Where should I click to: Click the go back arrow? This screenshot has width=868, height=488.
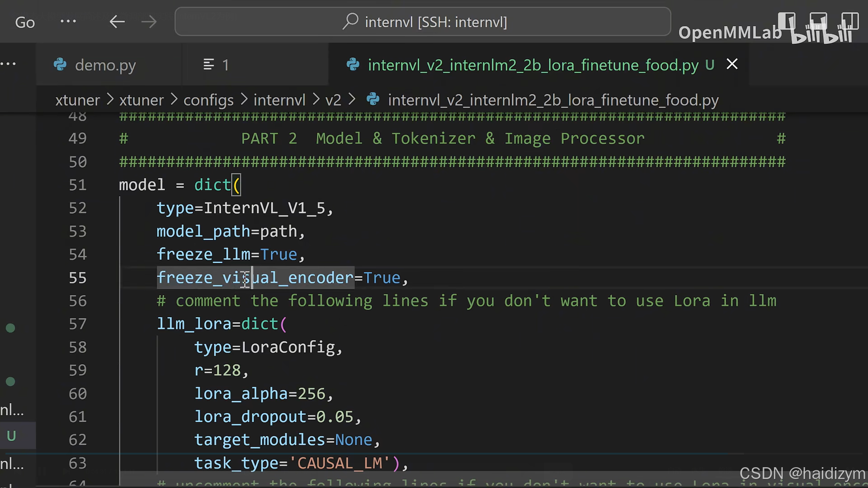pyautogui.click(x=117, y=22)
